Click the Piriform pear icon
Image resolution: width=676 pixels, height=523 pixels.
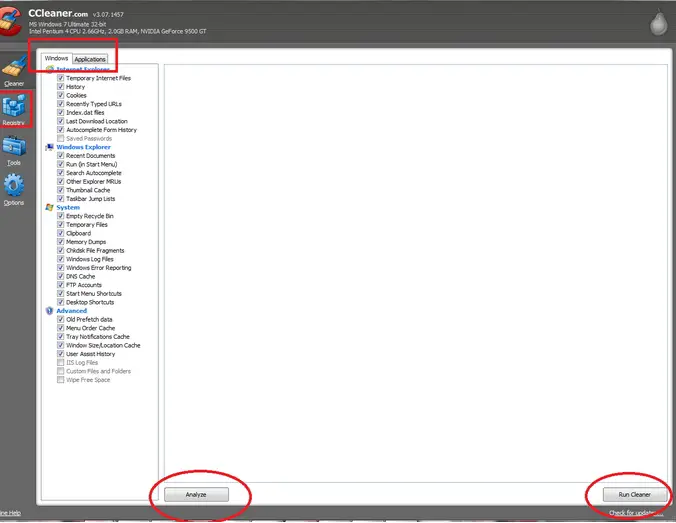[658, 23]
